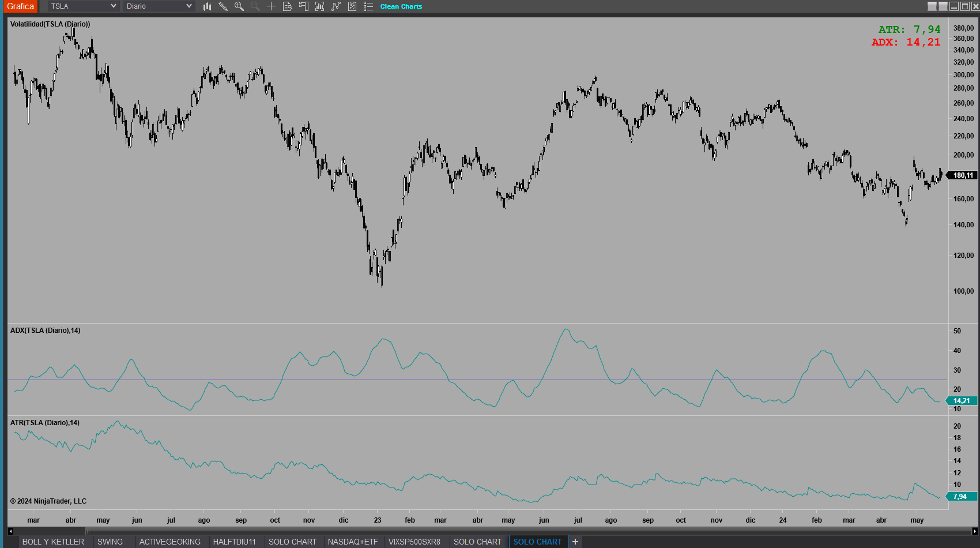Open the strategies icon
Image resolution: width=980 pixels, height=548 pixels.
(336, 6)
